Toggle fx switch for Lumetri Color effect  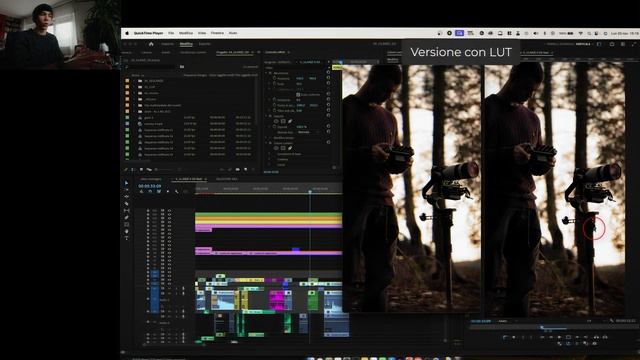pos(270,143)
